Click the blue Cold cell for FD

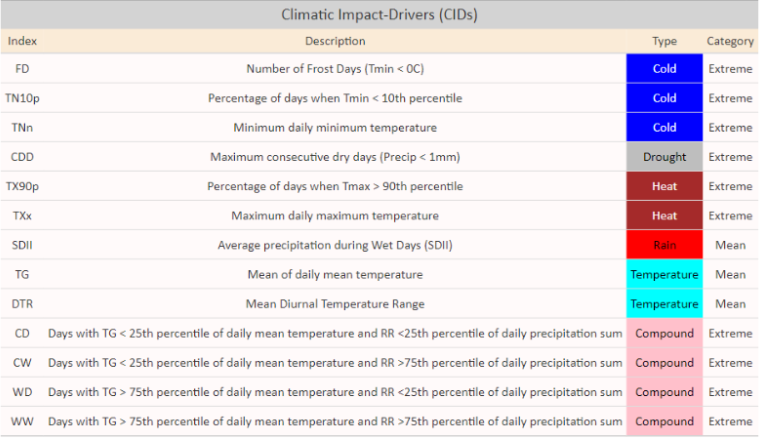coord(665,69)
